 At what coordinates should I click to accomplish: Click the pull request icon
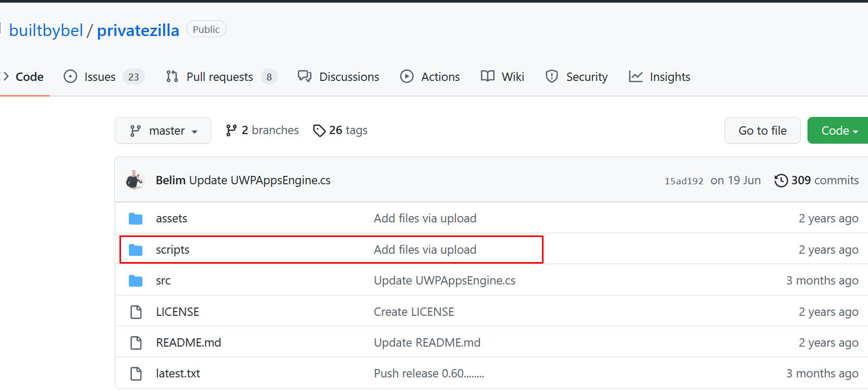click(172, 77)
